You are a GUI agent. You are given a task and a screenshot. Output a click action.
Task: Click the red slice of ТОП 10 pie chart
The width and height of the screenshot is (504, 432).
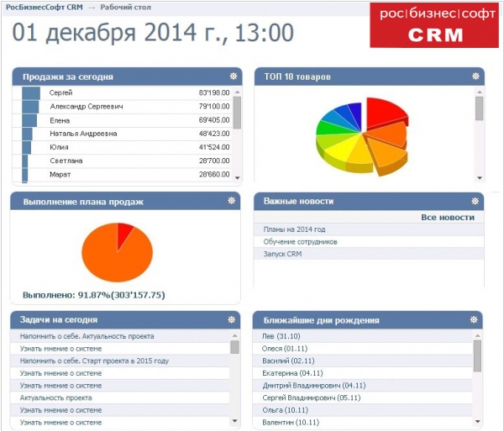click(x=383, y=113)
